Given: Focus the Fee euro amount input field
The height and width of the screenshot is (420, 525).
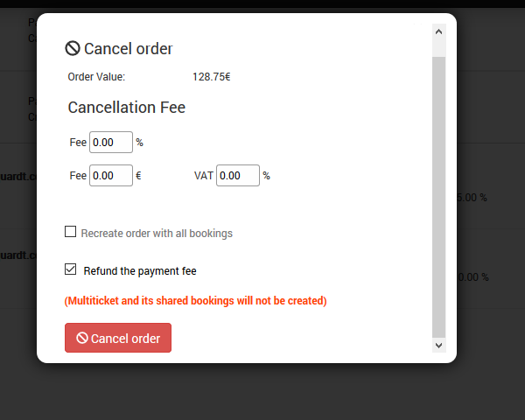Looking at the screenshot, I should click(x=111, y=176).
